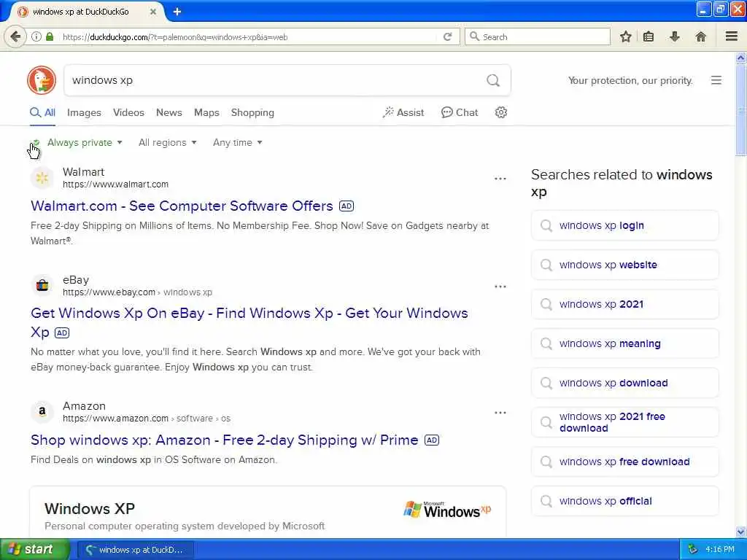This screenshot has height=560, width=747.
Task: Open search settings gear icon
Action: pyautogui.click(x=500, y=112)
